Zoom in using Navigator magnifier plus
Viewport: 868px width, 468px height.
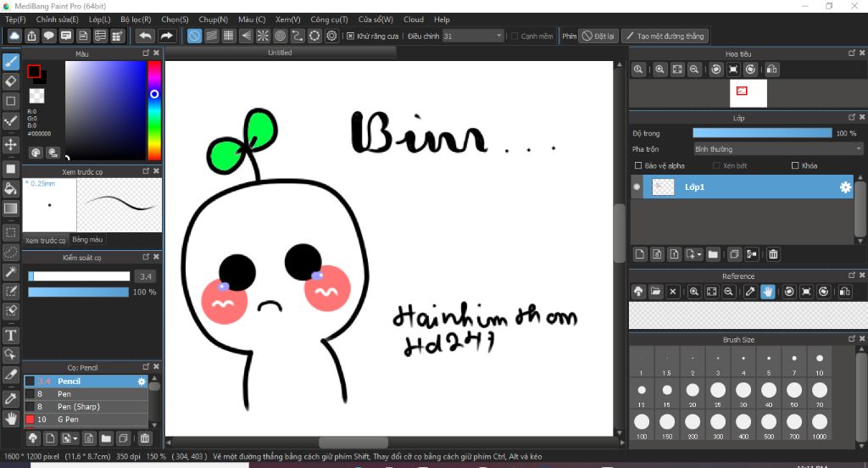point(659,70)
